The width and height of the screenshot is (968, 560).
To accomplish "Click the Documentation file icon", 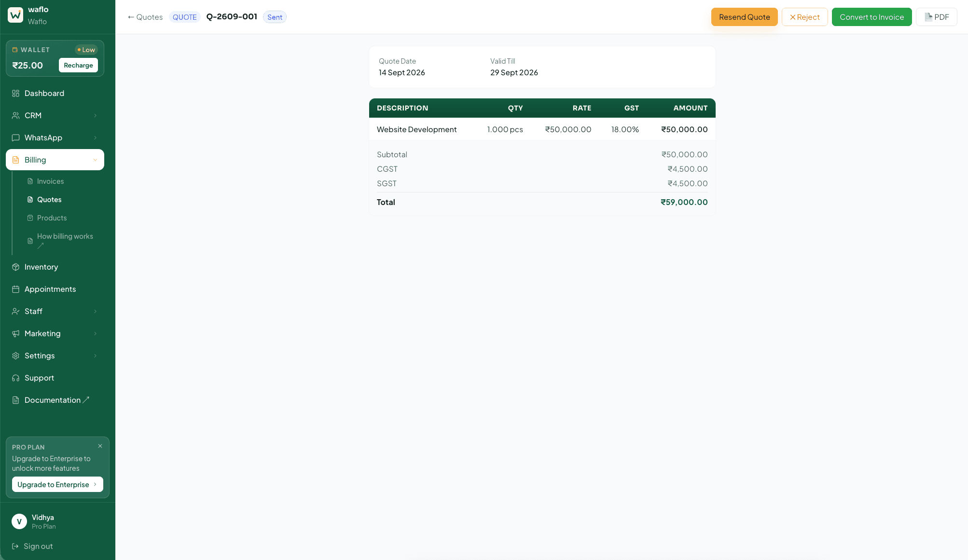I will click(15, 400).
